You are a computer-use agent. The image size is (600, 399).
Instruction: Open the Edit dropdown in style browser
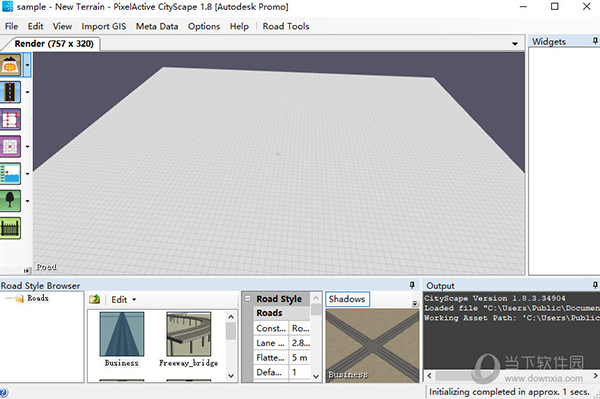(124, 300)
